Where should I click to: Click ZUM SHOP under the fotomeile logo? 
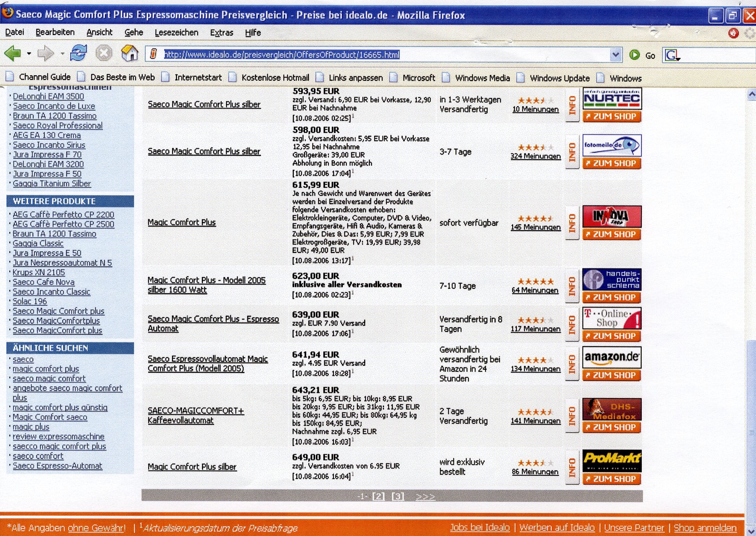(612, 163)
